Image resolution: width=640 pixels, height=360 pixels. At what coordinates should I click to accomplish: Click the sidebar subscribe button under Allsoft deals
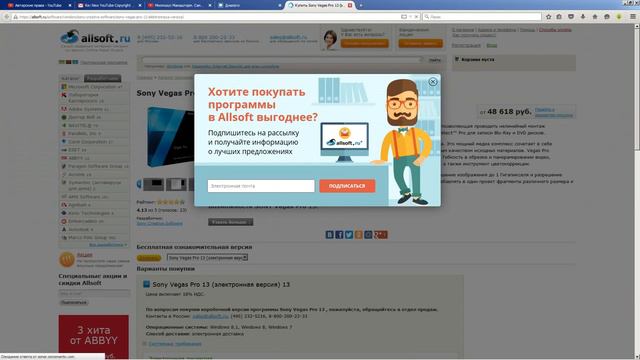74,302
